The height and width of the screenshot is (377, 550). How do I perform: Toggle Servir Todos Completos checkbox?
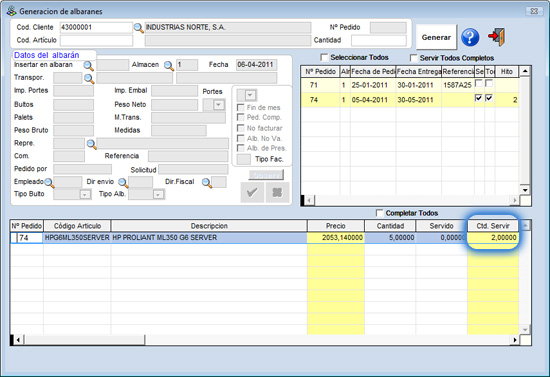[x=414, y=58]
